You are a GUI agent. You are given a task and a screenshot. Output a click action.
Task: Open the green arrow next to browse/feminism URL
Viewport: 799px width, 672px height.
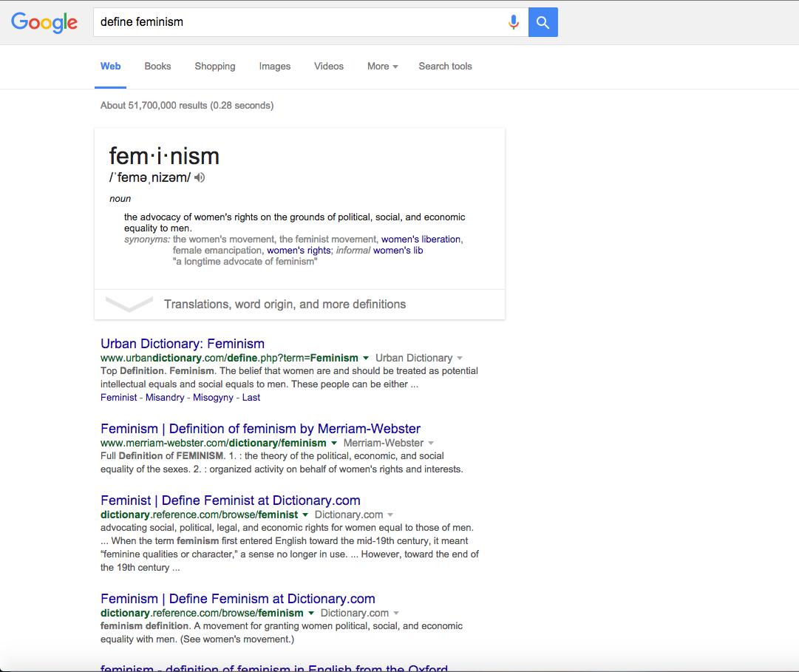[x=311, y=614]
